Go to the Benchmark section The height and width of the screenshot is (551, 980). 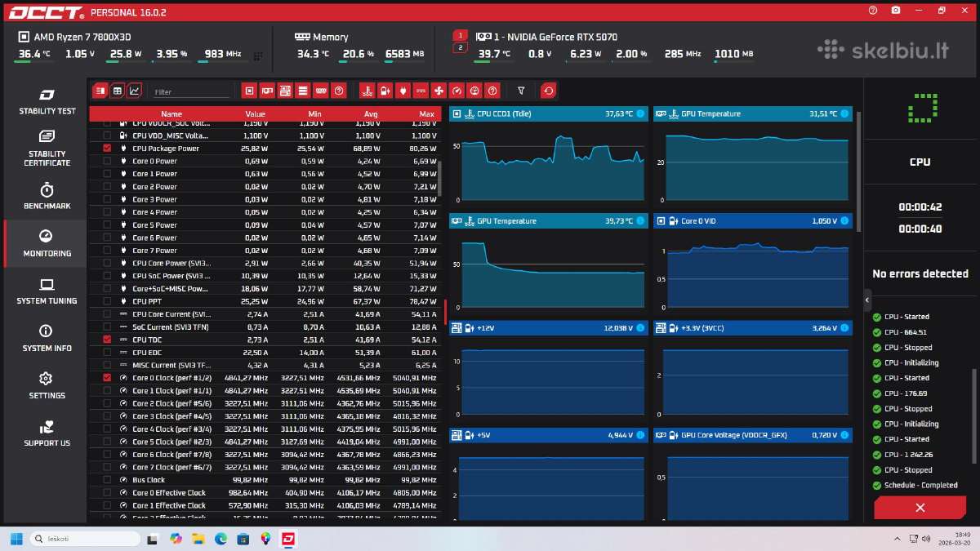tap(47, 197)
